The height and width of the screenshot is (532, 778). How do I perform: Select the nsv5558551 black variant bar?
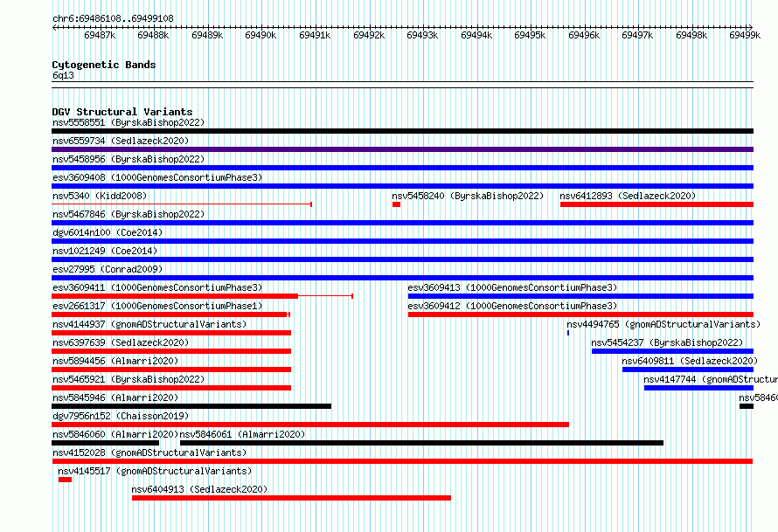(x=402, y=131)
